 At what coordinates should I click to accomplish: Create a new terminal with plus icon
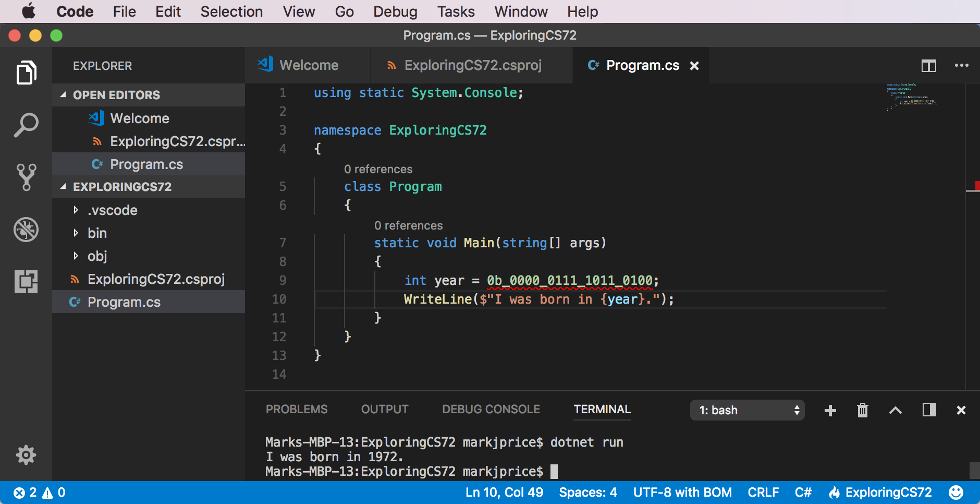coord(830,411)
